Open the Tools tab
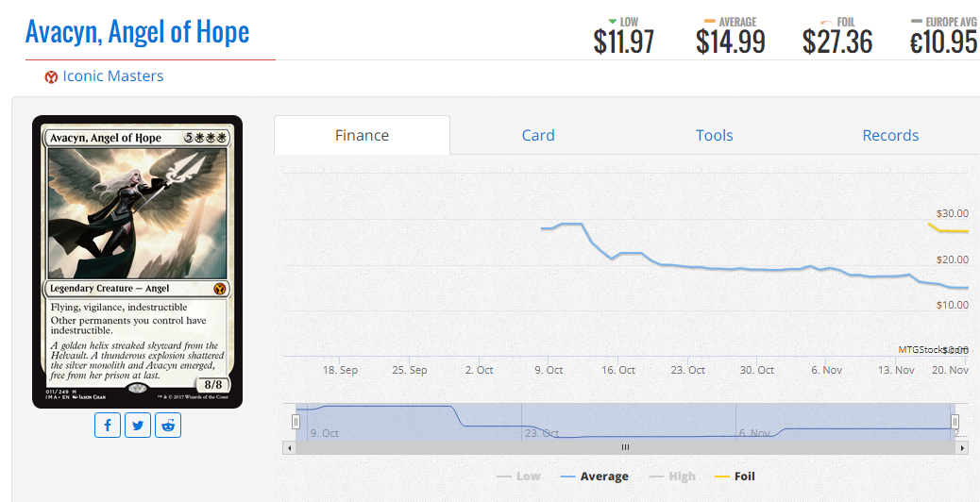Screen dimensions: 980x502 click(x=715, y=136)
